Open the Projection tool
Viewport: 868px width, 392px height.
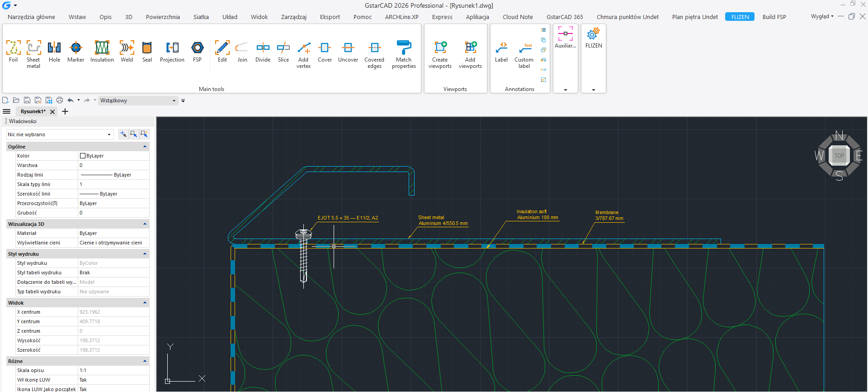click(x=172, y=51)
